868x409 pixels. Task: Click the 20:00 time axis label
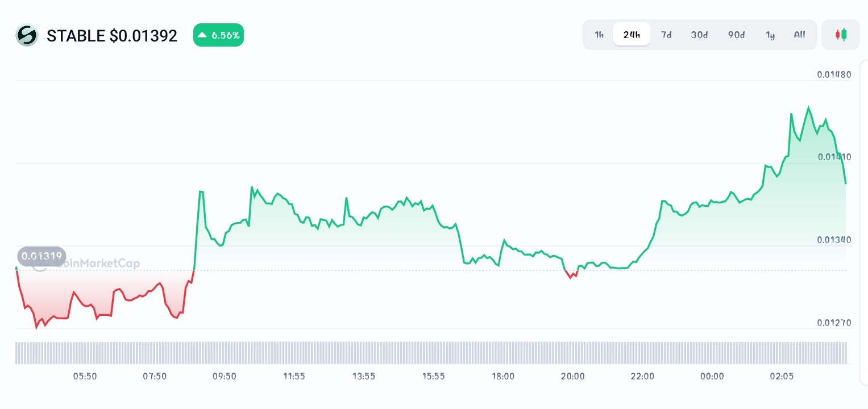point(572,376)
